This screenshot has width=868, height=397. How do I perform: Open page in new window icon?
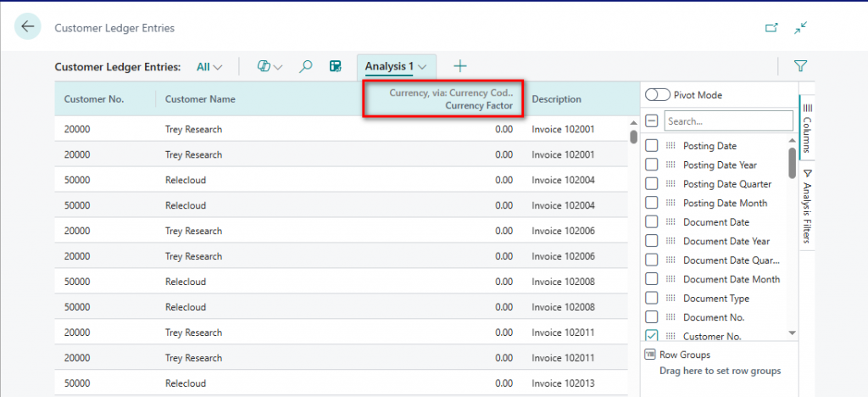[x=771, y=28]
